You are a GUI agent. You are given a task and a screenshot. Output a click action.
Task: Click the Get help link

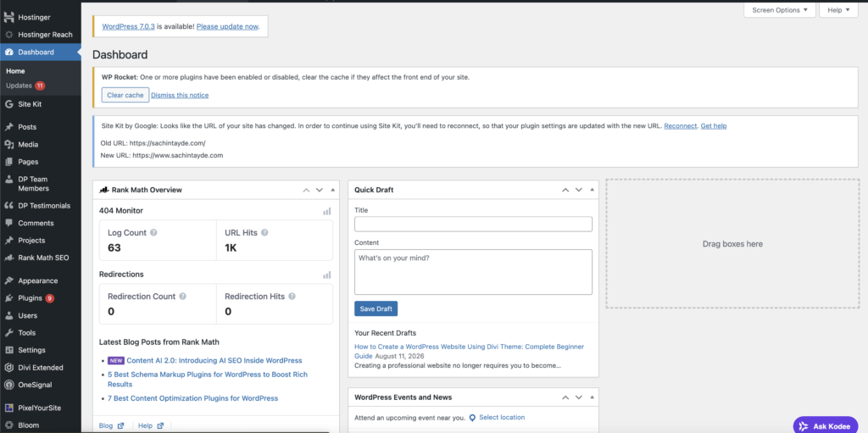pyautogui.click(x=714, y=125)
